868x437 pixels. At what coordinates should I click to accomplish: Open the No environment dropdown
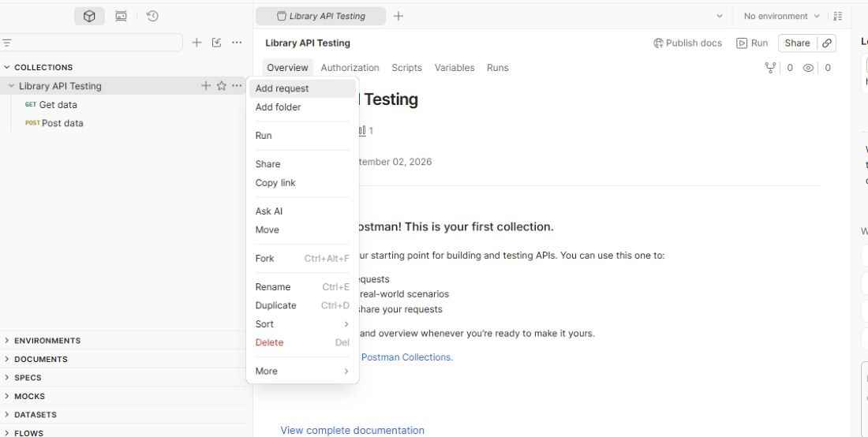point(781,16)
